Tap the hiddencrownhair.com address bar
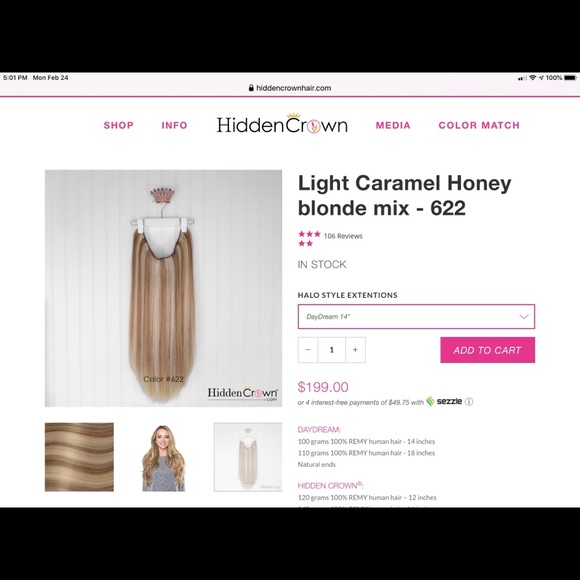The height and width of the screenshot is (580, 580). click(x=290, y=88)
